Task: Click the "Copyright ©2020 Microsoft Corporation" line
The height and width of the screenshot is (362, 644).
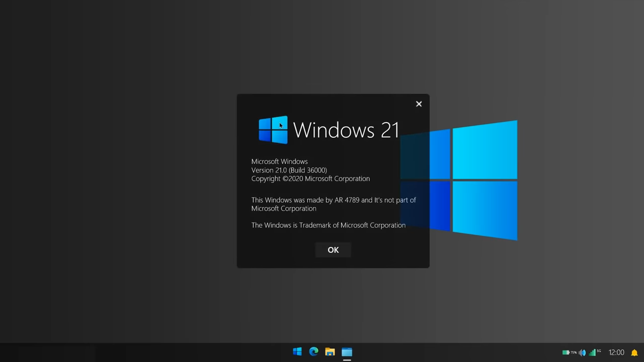Action: (310, 178)
